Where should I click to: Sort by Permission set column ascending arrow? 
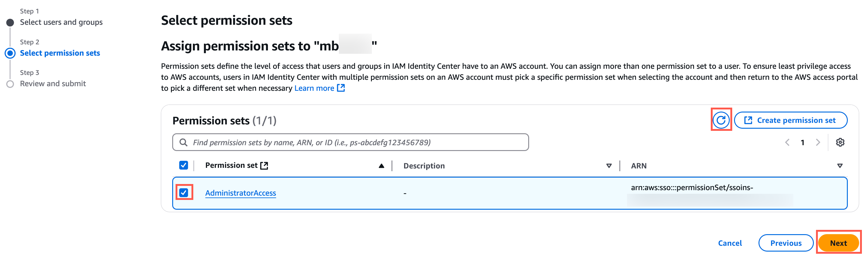coord(381,166)
